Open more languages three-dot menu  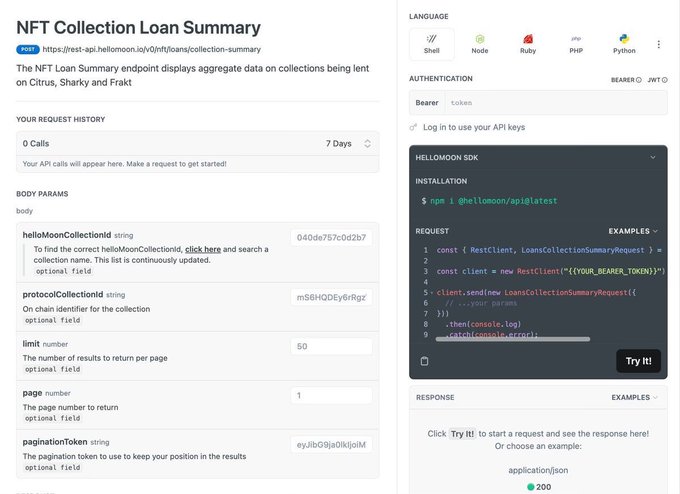pos(658,44)
